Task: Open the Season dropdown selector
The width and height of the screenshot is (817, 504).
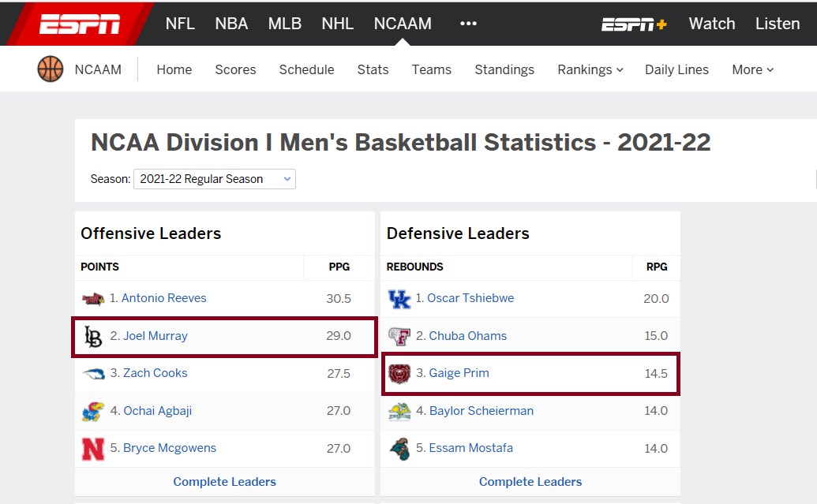Action: click(x=215, y=179)
